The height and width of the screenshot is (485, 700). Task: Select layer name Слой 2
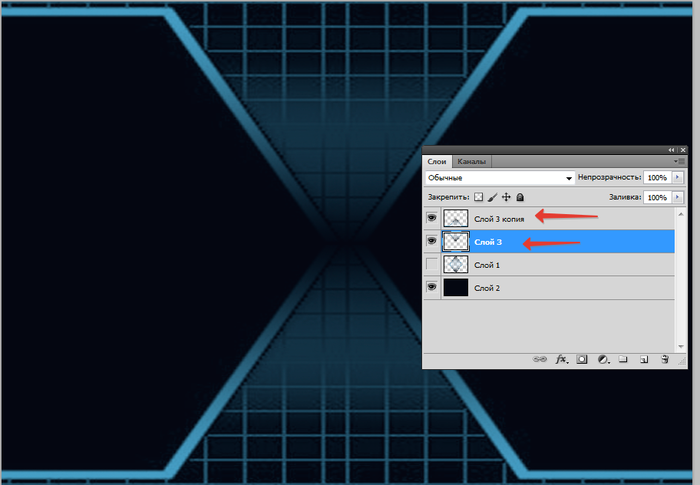point(487,288)
